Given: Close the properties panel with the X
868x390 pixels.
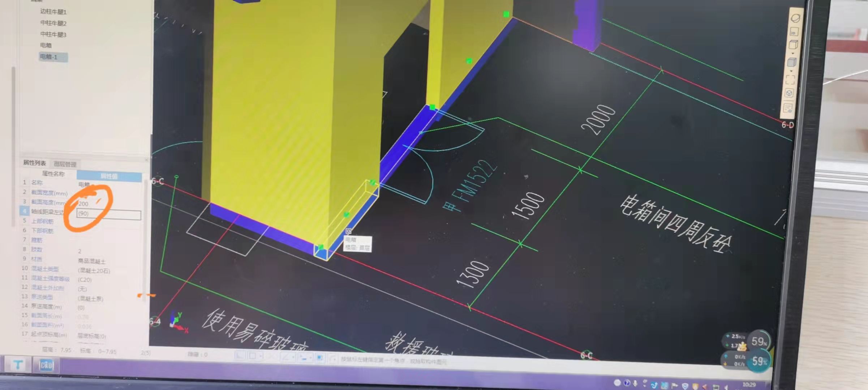Looking at the screenshot, I should tap(146, 160).
